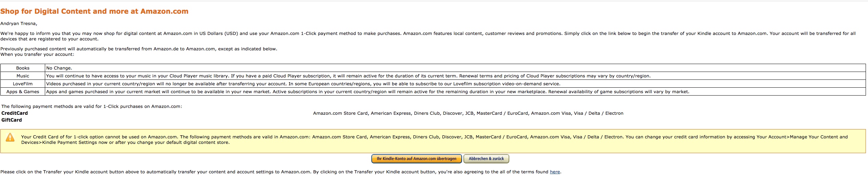Click the Cloud Player music description cell

[x=455, y=76]
